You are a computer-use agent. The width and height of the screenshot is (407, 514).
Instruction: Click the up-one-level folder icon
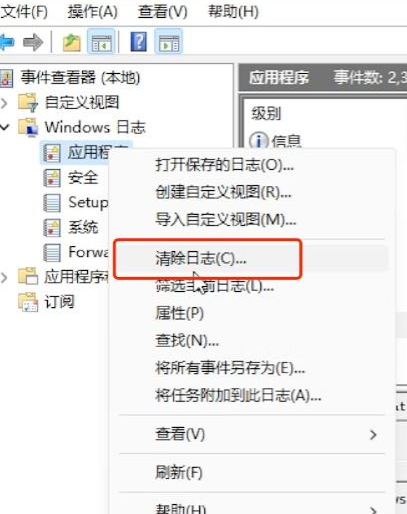[72, 43]
